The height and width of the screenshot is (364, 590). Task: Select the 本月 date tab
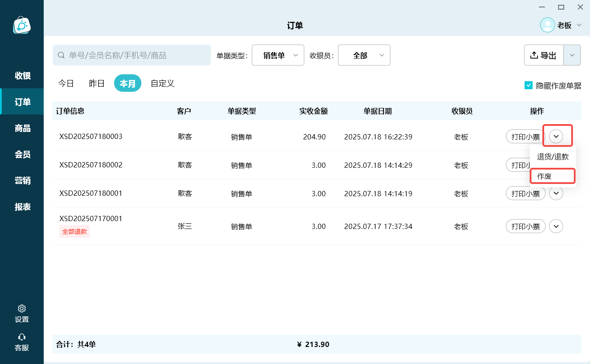click(128, 83)
